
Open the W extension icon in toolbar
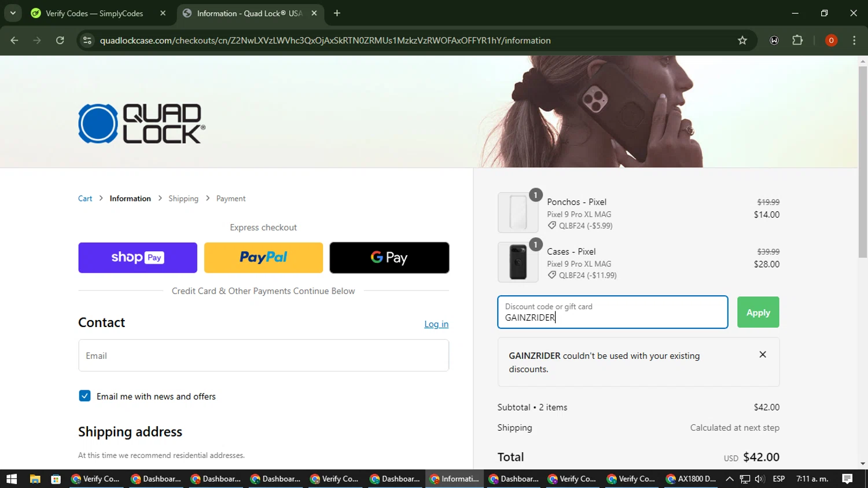pos(774,41)
